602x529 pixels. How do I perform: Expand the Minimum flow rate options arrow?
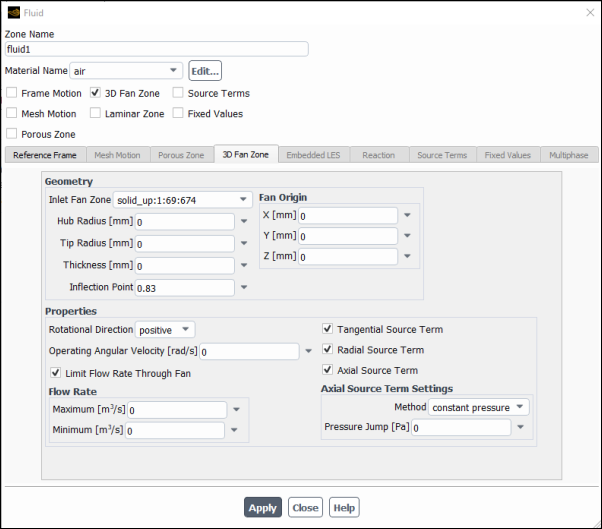[x=234, y=430]
